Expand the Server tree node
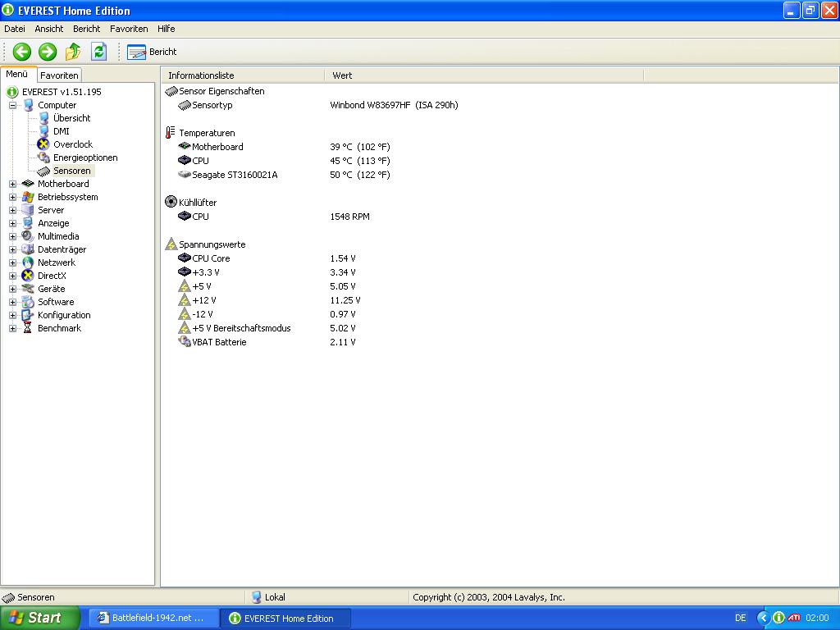The width and height of the screenshot is (840, 630). pos(12,211)
